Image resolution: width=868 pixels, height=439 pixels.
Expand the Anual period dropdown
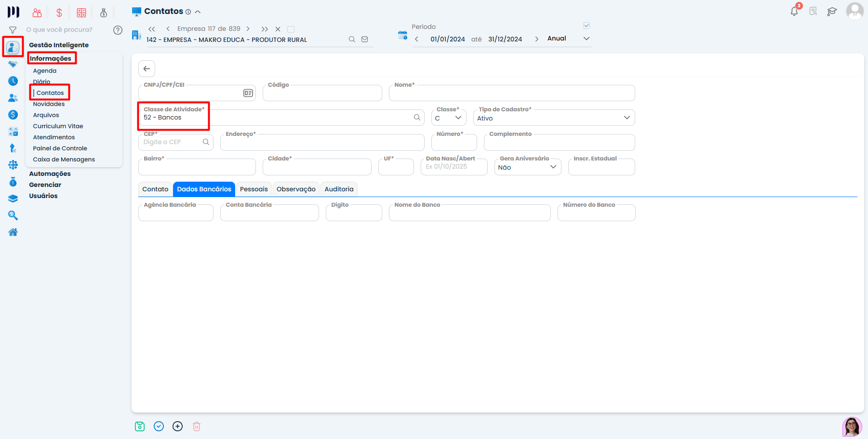(587, 39)
